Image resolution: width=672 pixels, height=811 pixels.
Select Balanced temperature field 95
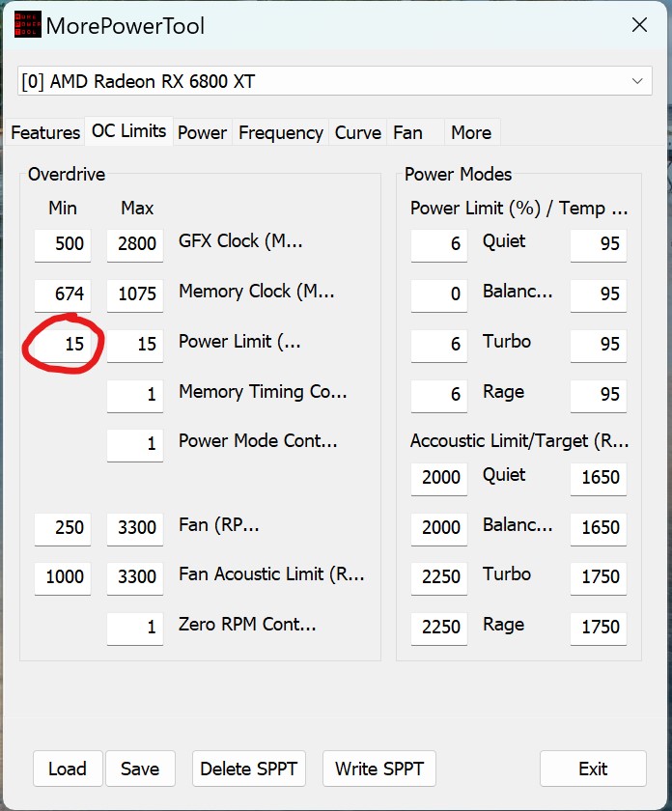click(599, 294)
